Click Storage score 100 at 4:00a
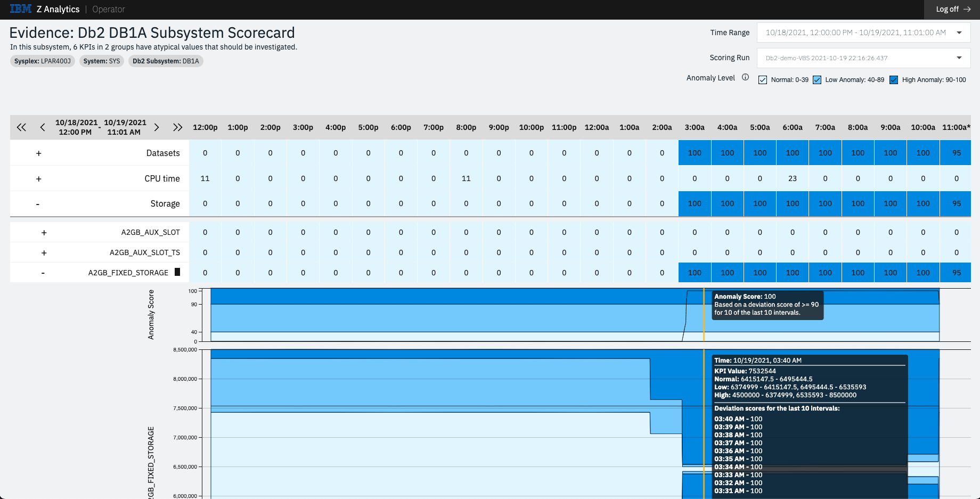The width and height of the screenshot is (980, 499). pos(727,203)
